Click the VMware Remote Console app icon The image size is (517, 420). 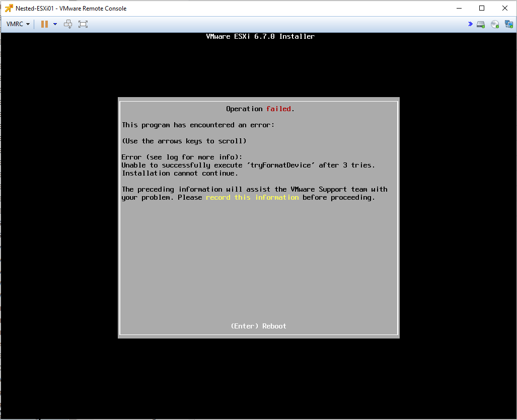(9, 8)
